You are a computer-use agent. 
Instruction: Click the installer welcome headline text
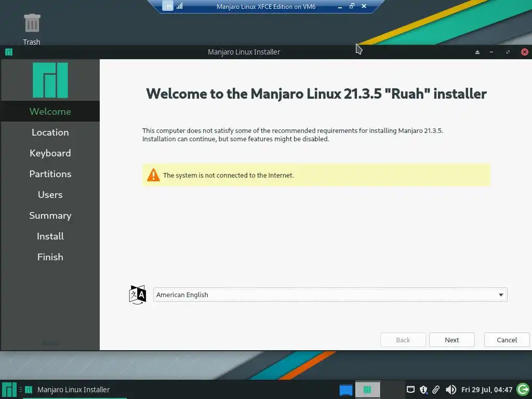point(316,94)
